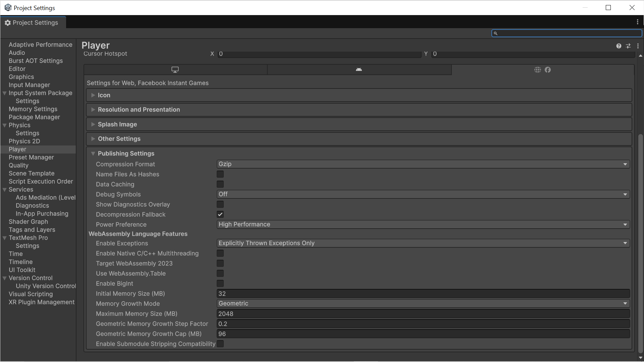Expand the Icon section
Screen dimensions: 644x362
click(x=359, y=95)
